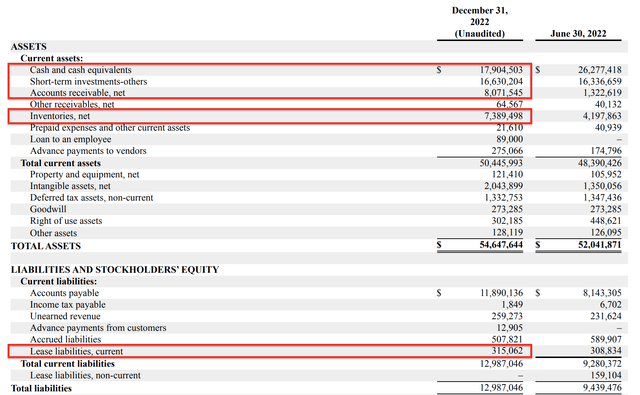
Task: Click 'Intangible assets, net' label
Action: (x=70, y=186)
